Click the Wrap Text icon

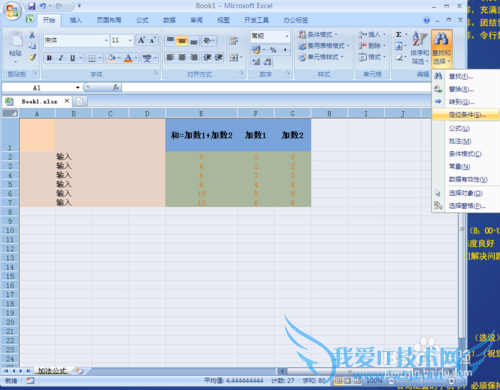point(234,41)
